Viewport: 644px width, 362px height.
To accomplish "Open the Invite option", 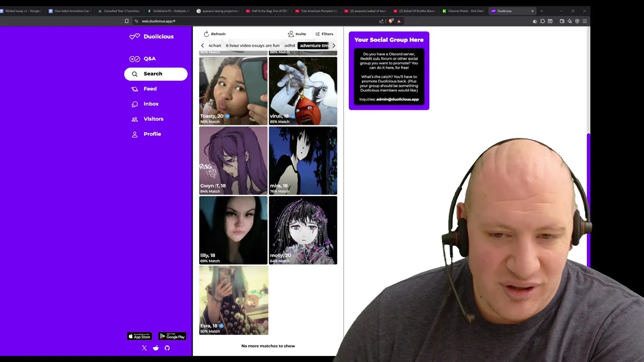I will point(297,34).
